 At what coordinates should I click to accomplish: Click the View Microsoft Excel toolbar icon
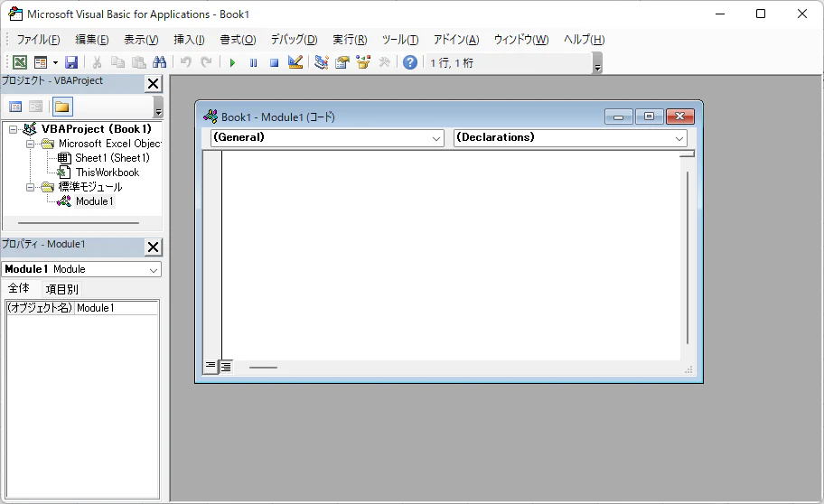[x=20, y=62]
